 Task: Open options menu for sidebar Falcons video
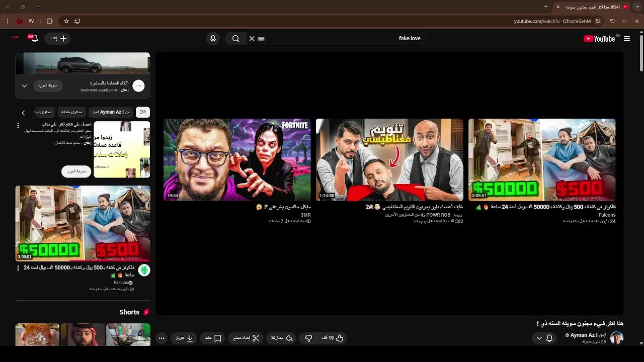point(18,268)
